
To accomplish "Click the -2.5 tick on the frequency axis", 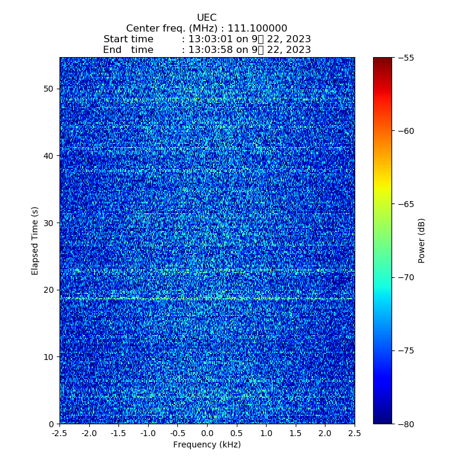I will [x=59, y=433].
